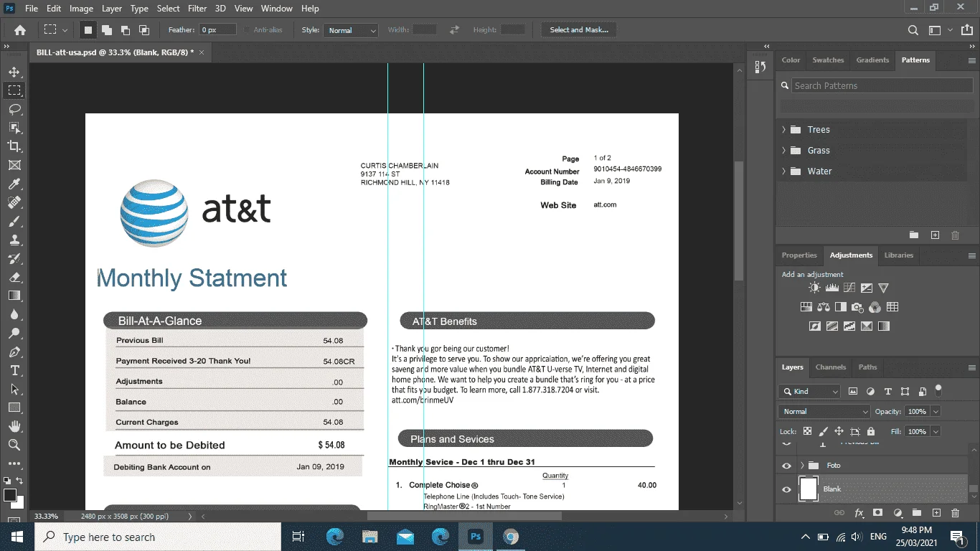Viewport: 980px width, 551px height.
Task: Turn layer filtering on or off
Action: pyautogui.click(x=938, y=390)
